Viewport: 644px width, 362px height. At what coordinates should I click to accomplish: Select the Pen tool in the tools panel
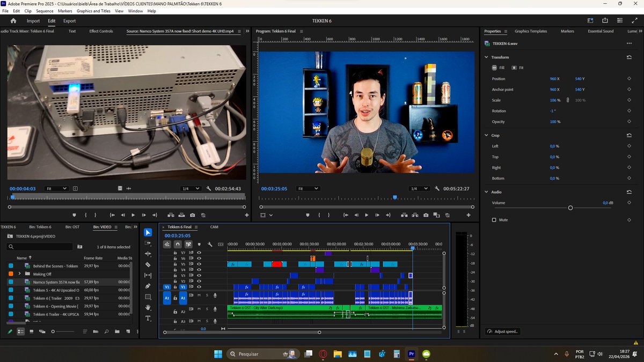tap(148, 286)
